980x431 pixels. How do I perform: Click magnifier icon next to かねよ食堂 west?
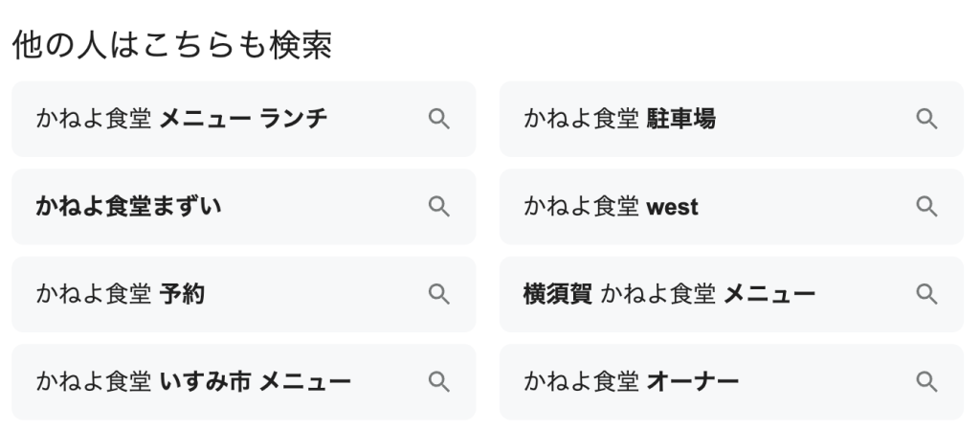[x=926, y=206]
